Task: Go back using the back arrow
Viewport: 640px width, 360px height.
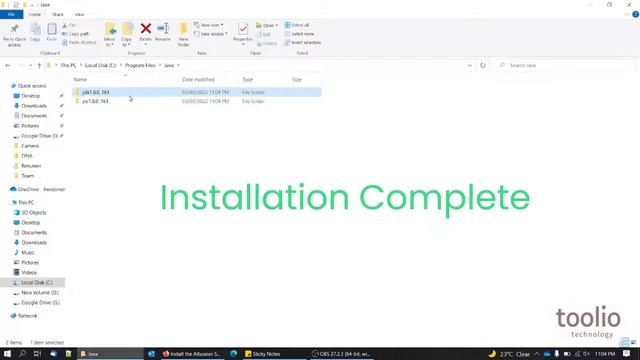Action: pos(8,65)
